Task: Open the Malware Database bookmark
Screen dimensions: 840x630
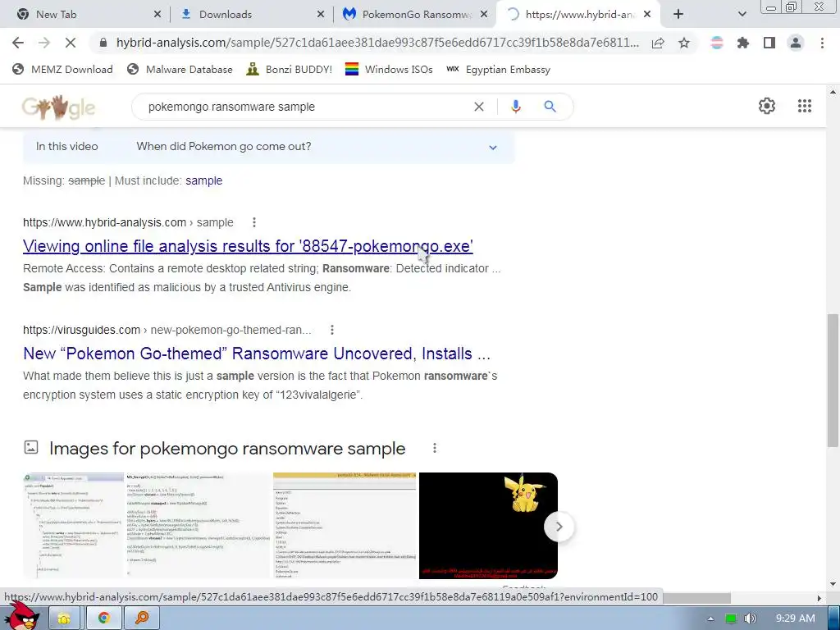Action: pos(180,70)
